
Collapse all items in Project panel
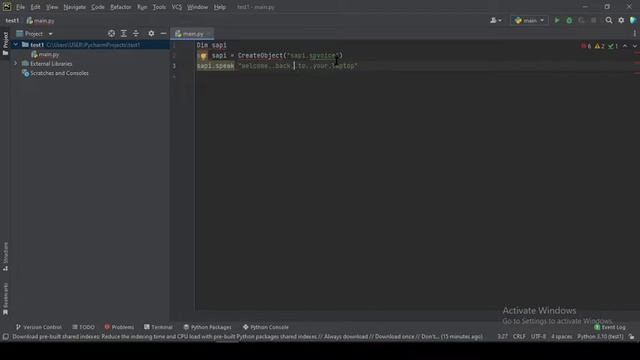coord(136,33)
